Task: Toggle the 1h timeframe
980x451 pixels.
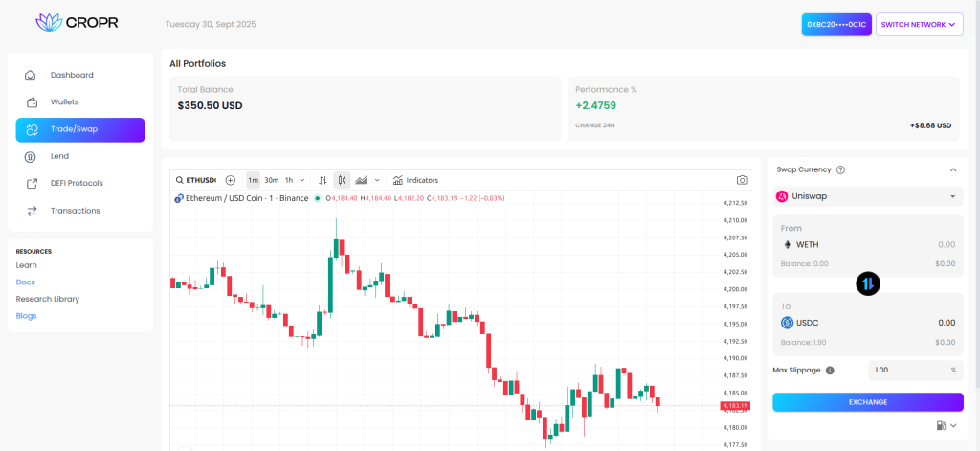Action: click(x=289, y=180)
